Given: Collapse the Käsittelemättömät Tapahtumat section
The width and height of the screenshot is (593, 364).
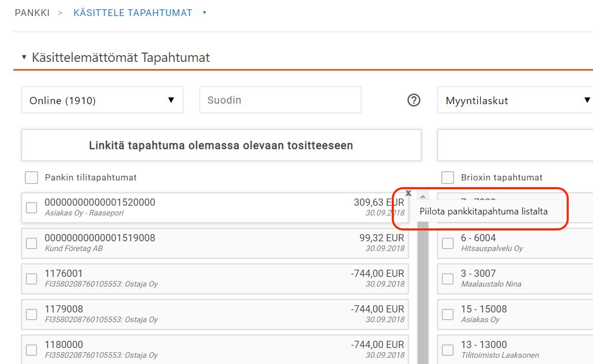Looking at the screenshot, I should point(24,58).
